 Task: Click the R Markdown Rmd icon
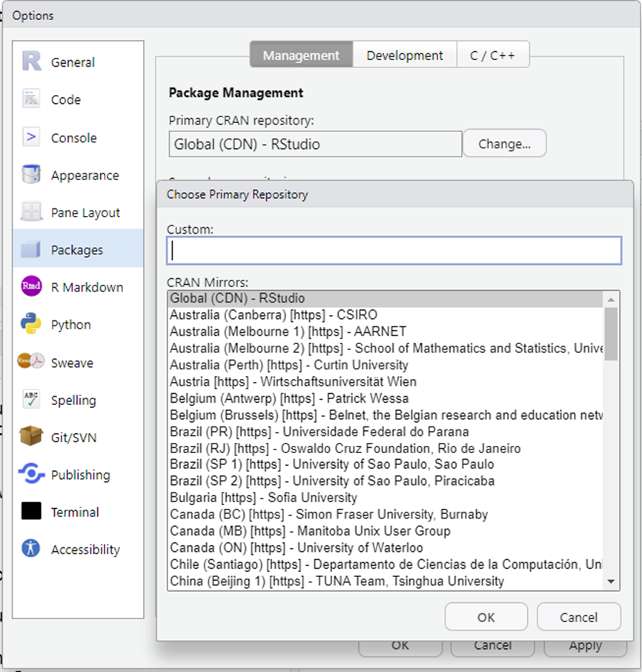pyautogui.click(x=31, y=286)
